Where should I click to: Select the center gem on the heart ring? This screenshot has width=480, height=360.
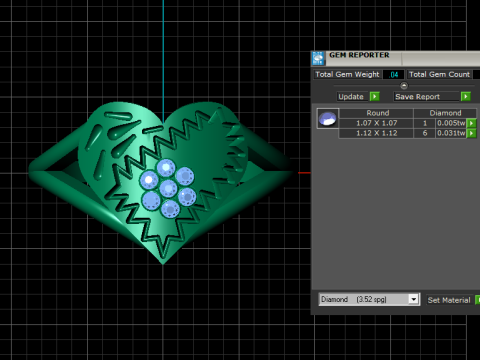click(168, 189)
